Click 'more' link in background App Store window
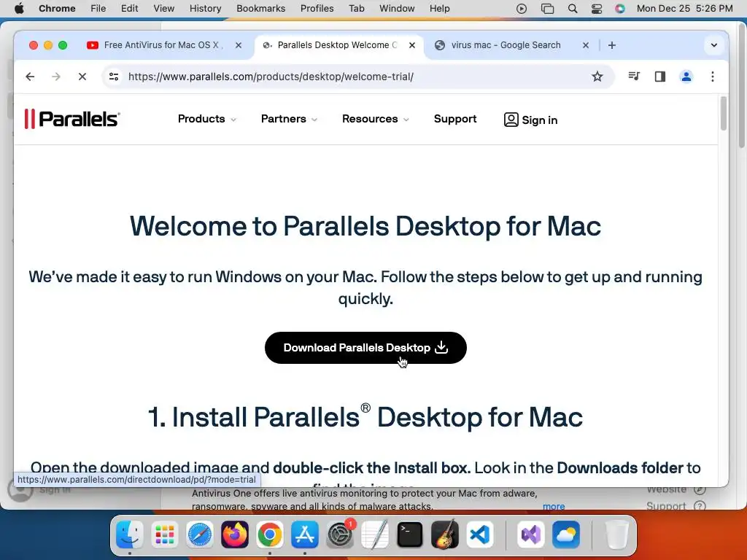The width and height of the screenshot is (747, 560). pyautogui.click(x=554, y=506)
